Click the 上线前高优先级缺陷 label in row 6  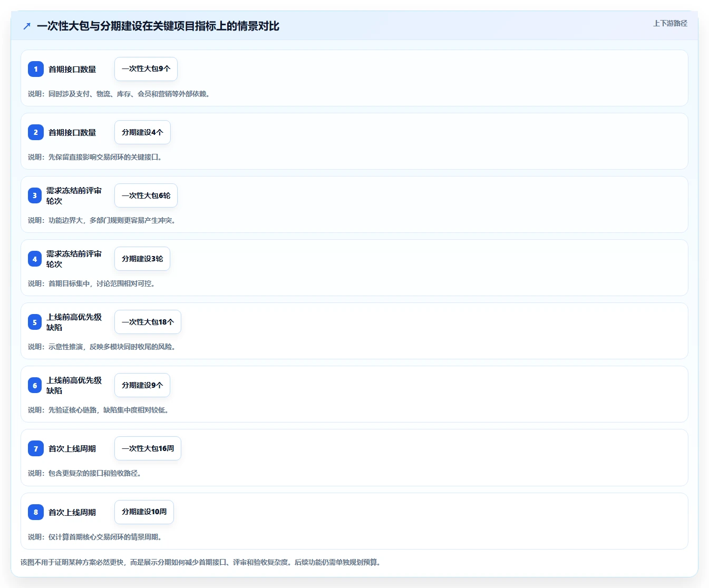tap(74, 385)
